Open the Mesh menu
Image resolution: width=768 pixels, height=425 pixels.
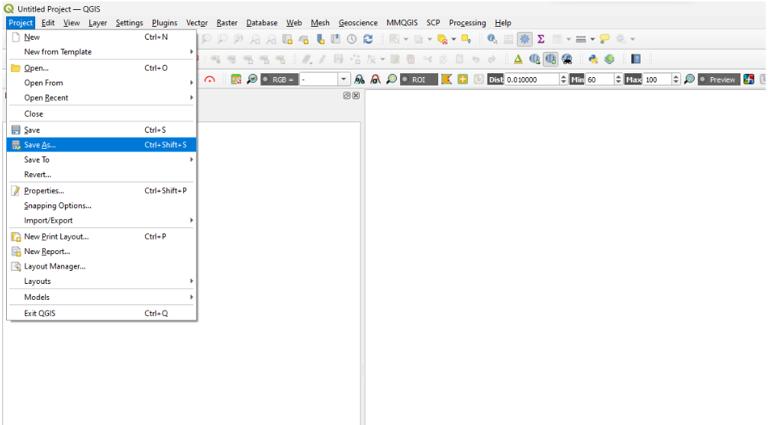320,23
